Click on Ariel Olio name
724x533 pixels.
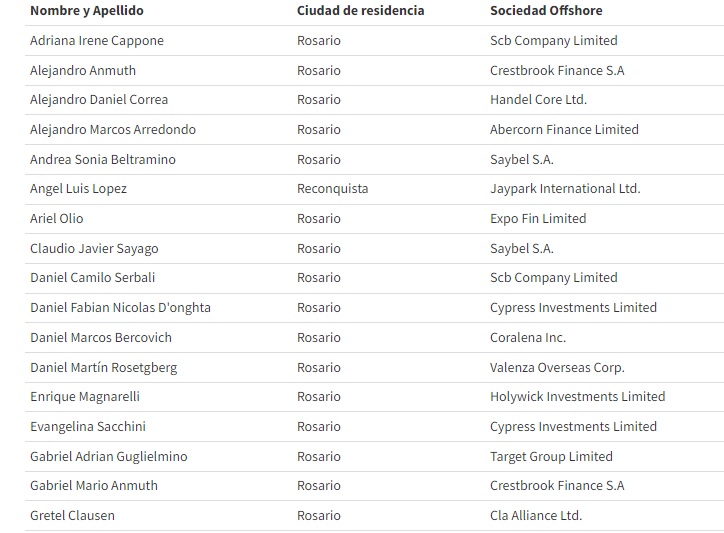tap(57, 219)
